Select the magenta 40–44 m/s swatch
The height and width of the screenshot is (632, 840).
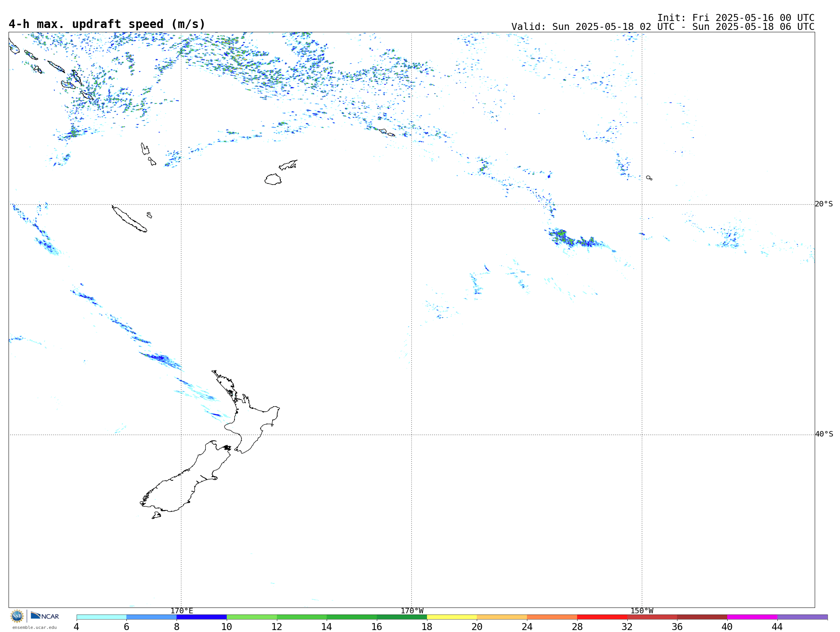(x=752, y=617)
